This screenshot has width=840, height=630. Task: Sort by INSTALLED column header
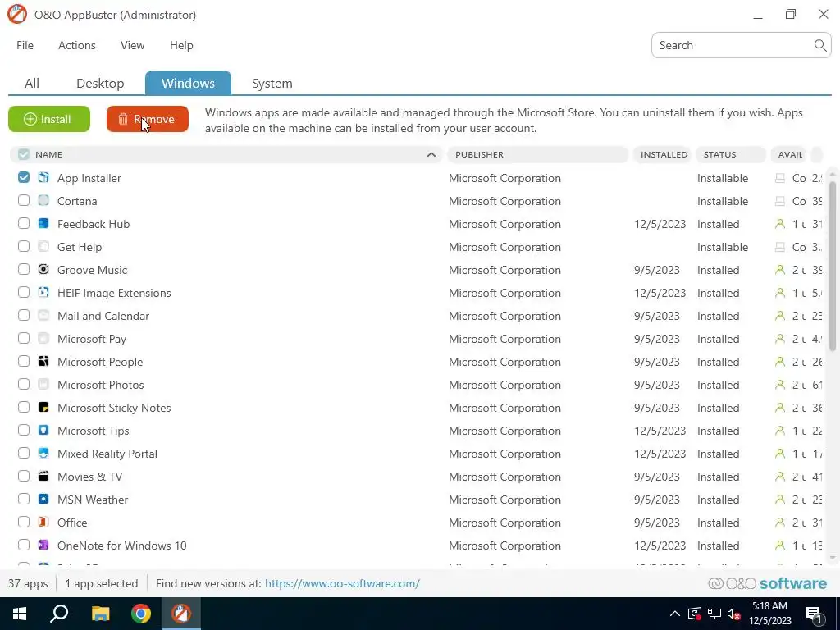pyautogui.click(x=663, y=154)
